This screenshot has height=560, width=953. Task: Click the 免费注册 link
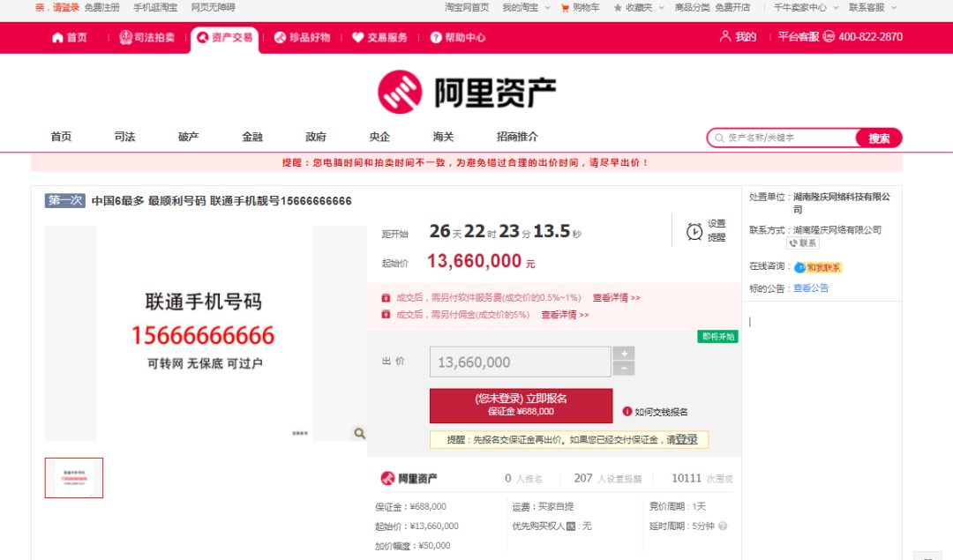pos(102,7)
